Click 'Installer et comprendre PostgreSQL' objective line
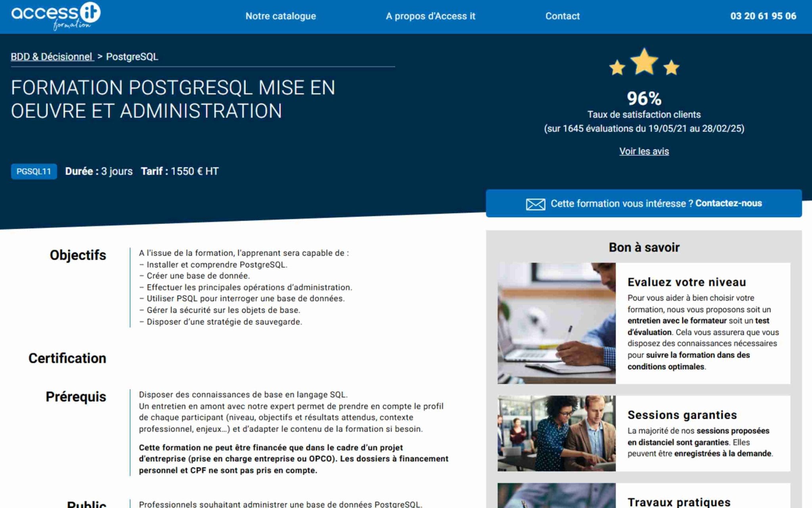 coord(213,265)
